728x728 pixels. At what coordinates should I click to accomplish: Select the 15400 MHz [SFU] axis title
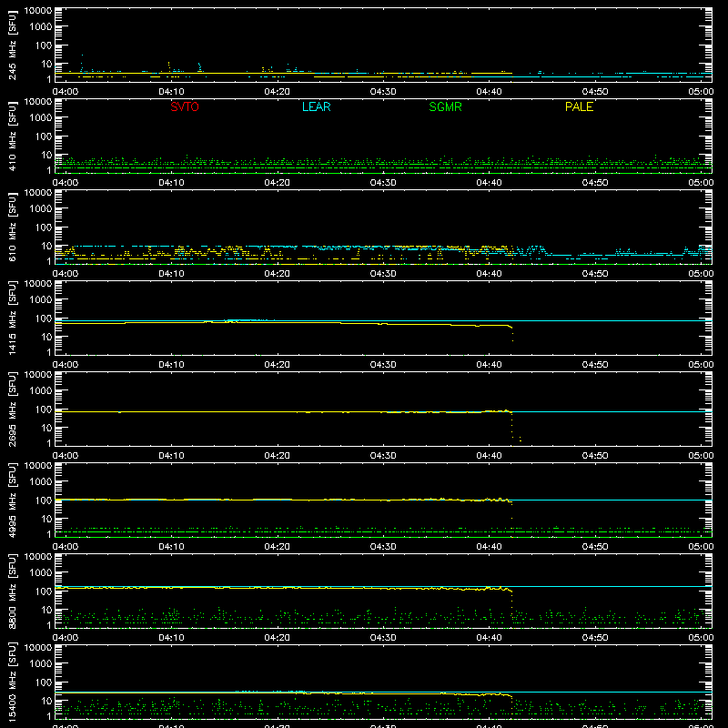(x=12, y=682)
